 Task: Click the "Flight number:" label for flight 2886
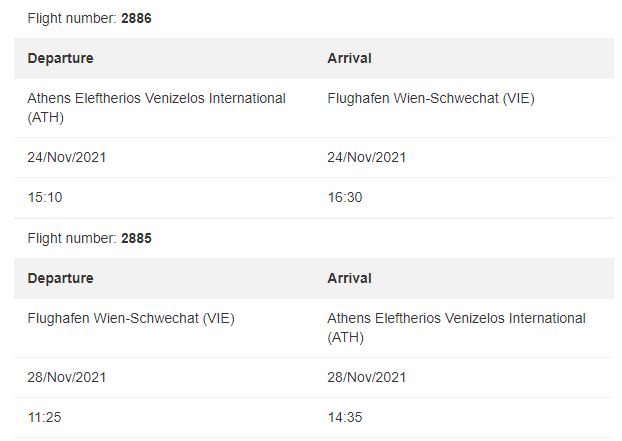pyautogui.click(x=72, y=19)
